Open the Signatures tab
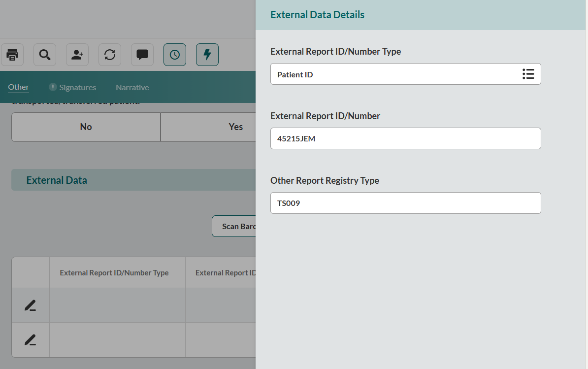 [x=77, y=87]
